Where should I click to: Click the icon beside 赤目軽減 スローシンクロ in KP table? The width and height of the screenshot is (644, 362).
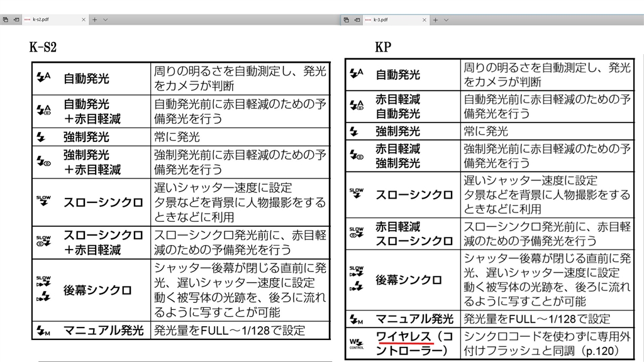coord(356,233)
